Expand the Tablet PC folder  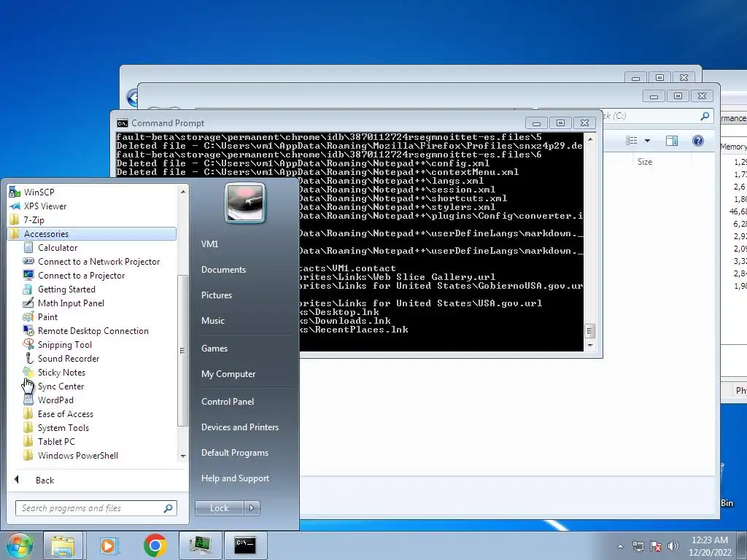[56, 441]
